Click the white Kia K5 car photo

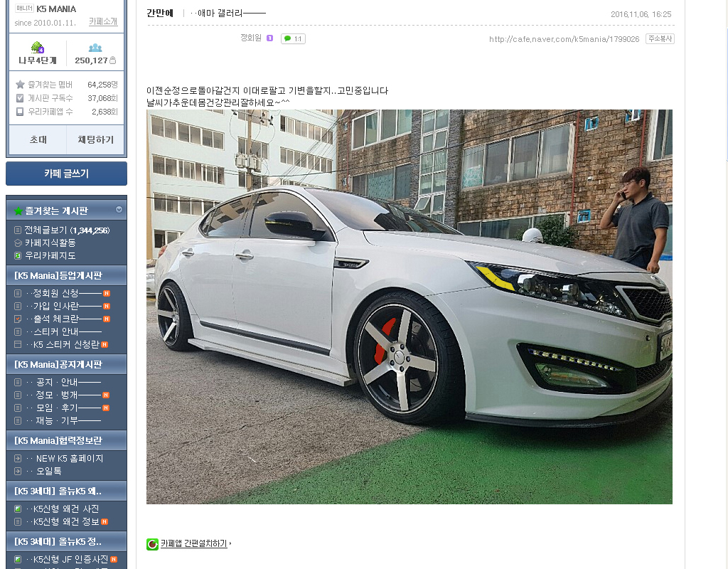tap(409, 307)
